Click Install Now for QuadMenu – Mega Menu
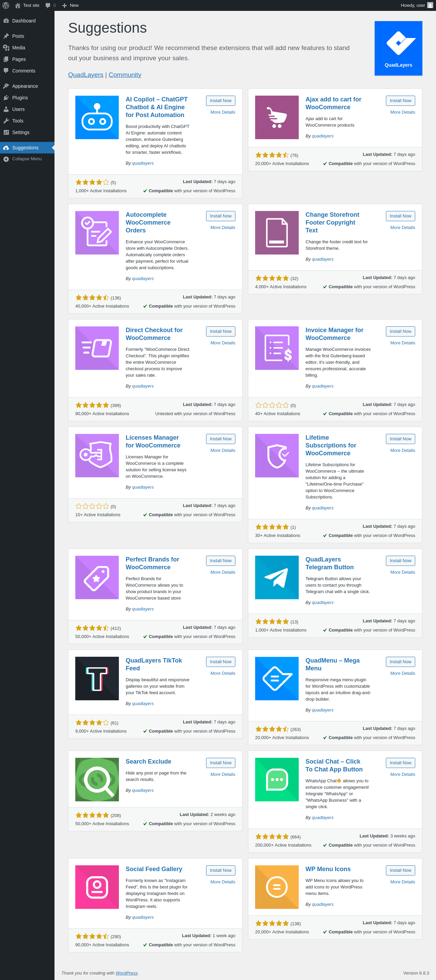Viewport: 436px width, 980px height. [x=400, y=661]
